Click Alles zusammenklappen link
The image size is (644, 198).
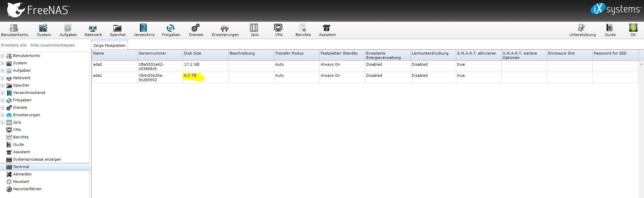pos(53,45)
